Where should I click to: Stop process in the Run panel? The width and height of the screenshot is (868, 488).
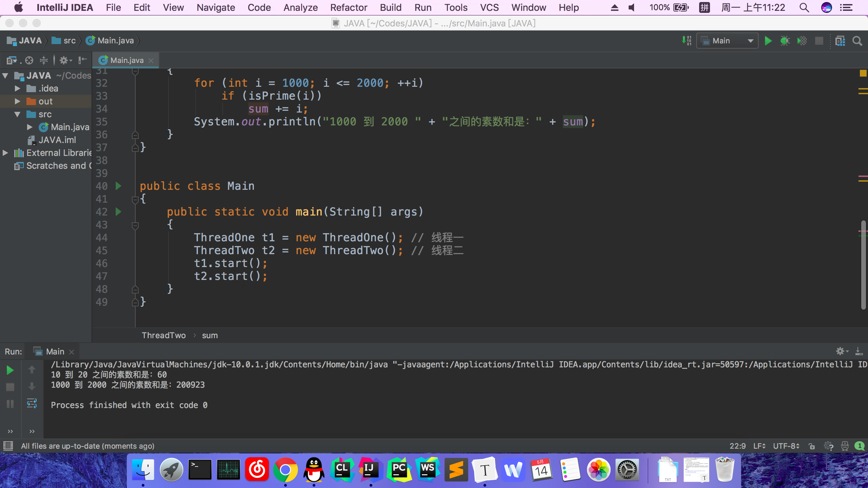(x=10, y=387)
